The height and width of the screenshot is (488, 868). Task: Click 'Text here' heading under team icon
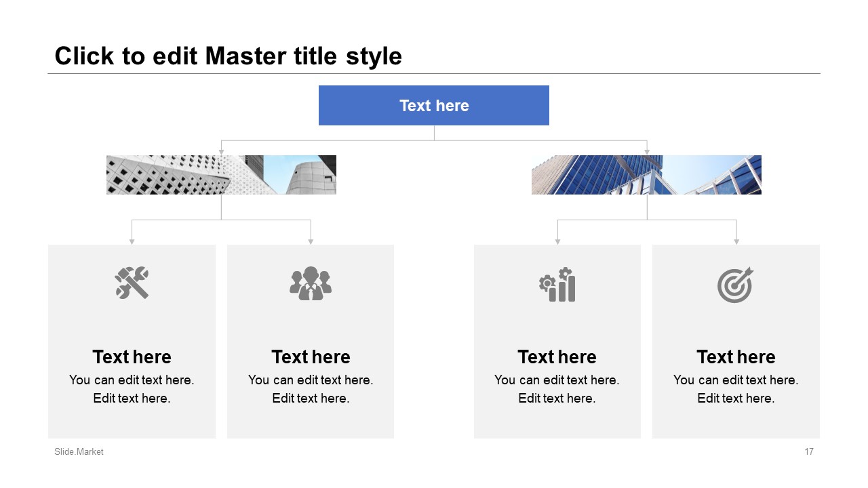311,357
